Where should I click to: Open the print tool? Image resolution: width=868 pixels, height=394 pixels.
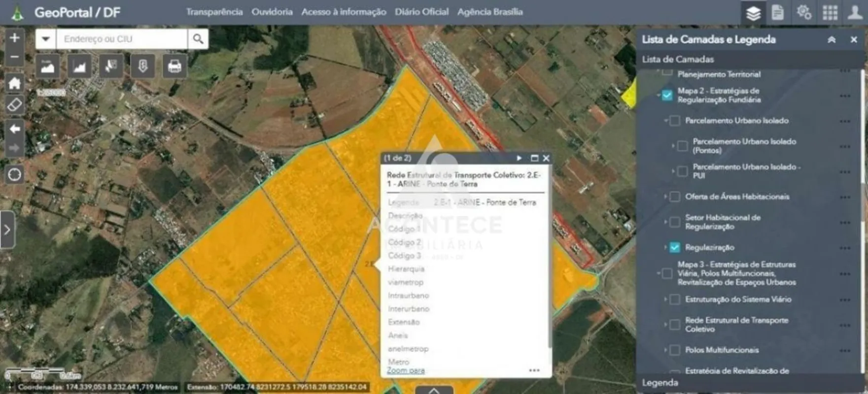tap(174, 66)
